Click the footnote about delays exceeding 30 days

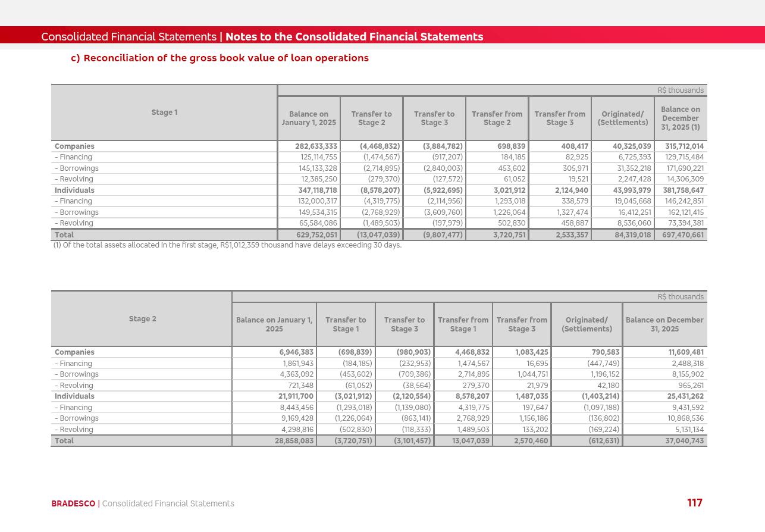pyautogui.click(x=227, y=245)
